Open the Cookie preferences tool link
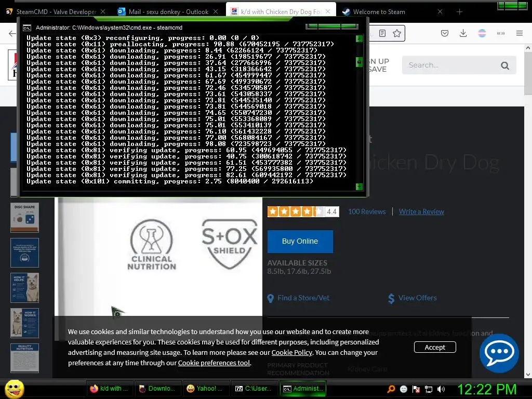Viewport: 532px width, 399px height. [x=214, y=363]
